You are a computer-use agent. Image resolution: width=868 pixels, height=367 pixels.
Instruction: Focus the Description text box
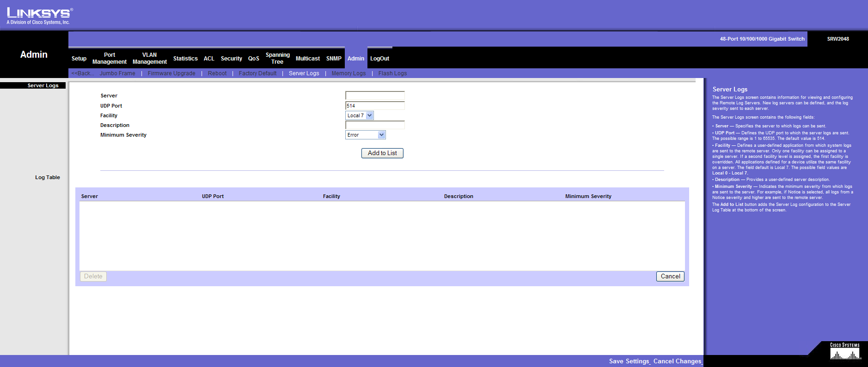coord(375,125)
